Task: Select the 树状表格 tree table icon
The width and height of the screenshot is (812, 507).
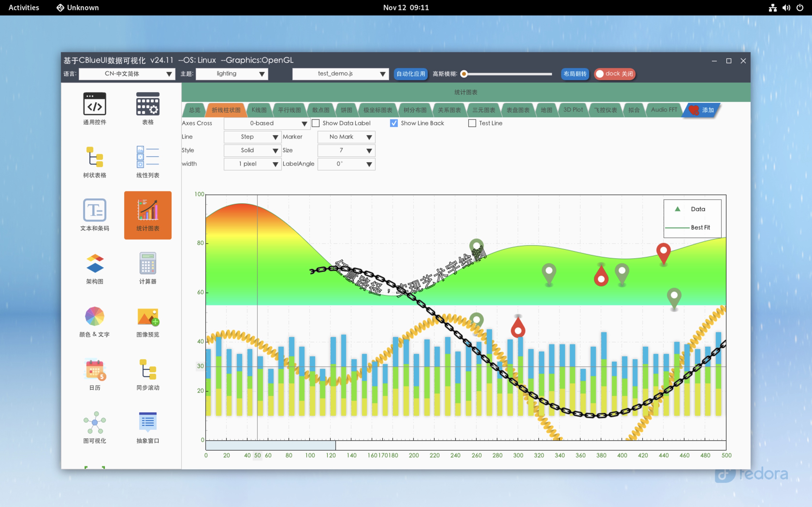Action: [x=95, y=157]
